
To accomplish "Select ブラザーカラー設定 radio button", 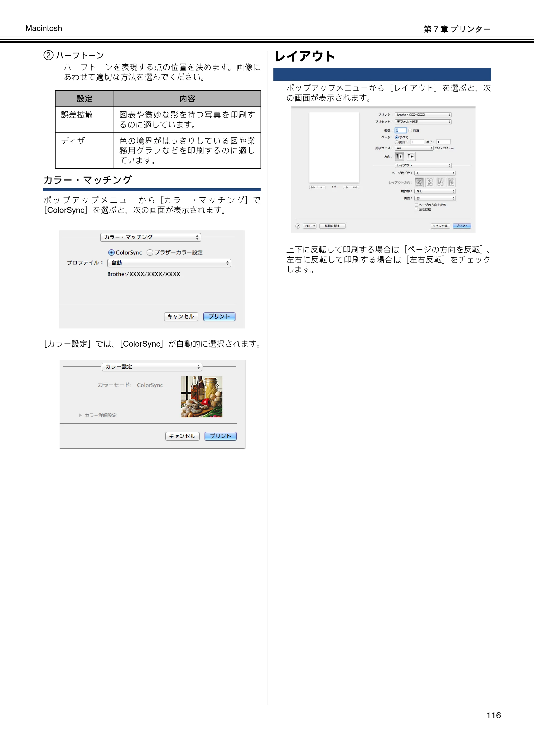I will pyautogui.click(x=150, y=253).
